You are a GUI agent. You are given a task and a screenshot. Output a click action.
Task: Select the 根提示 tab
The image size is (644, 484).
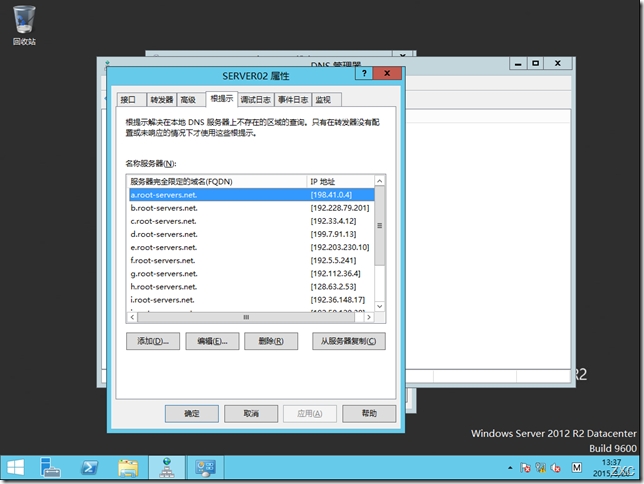[x=222, y=99]
